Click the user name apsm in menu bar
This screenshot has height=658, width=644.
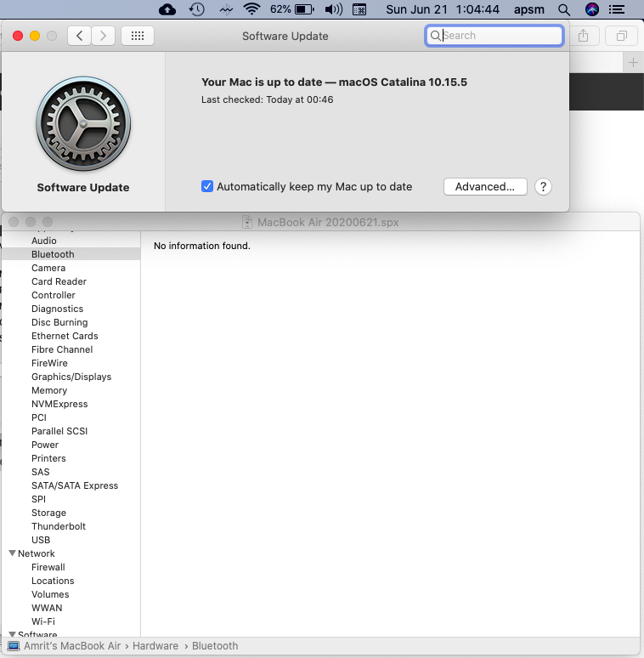pos(529,9)
